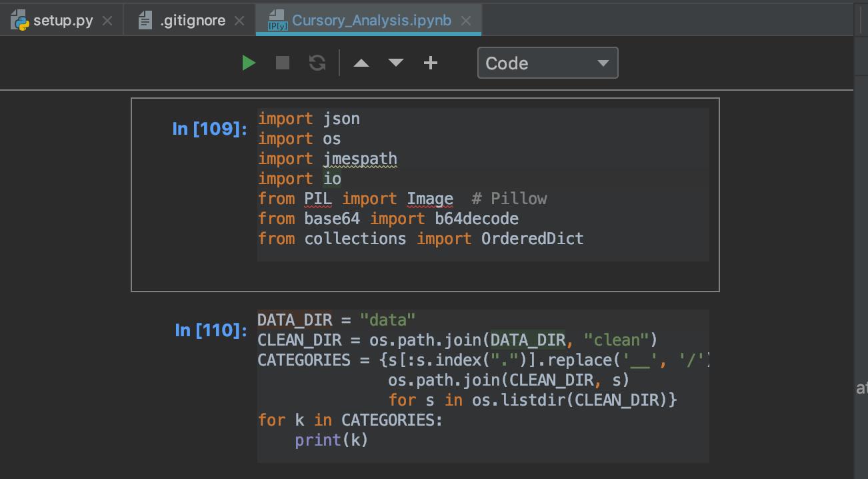Select the In [110] cell prompt

(x=211, y=330)
